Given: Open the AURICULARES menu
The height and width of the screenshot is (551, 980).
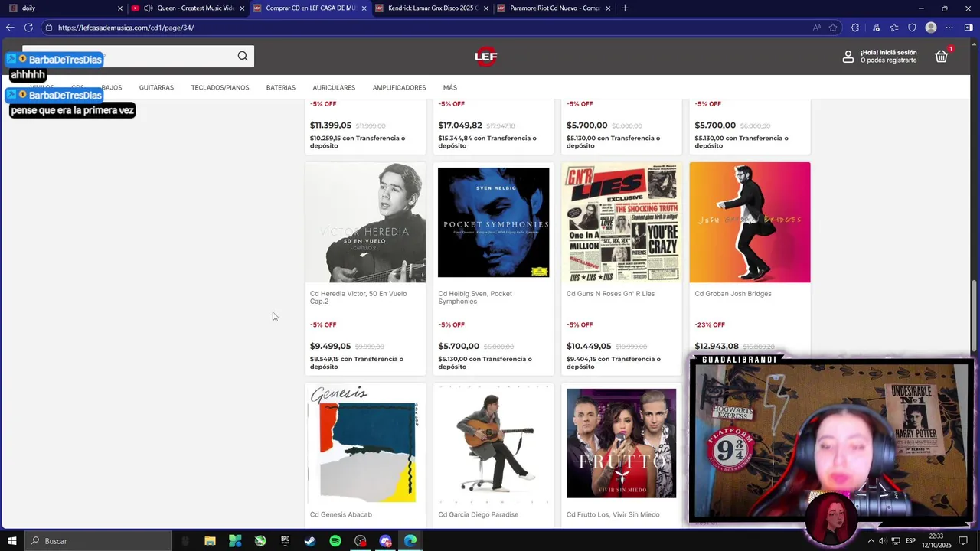Looking at the screenshot, I should [334, 88].
